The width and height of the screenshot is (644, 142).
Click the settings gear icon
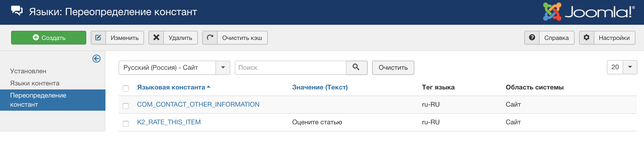pyautogui.click(x=586, y=38)
